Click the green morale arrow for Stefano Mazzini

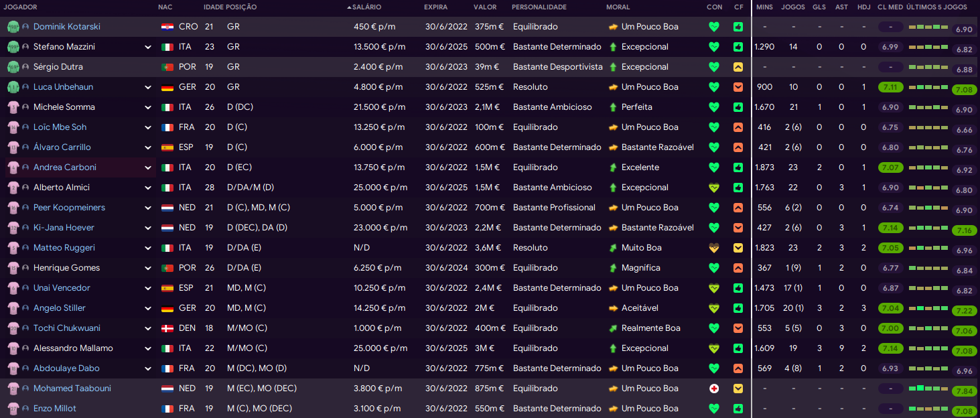point(613,47)
